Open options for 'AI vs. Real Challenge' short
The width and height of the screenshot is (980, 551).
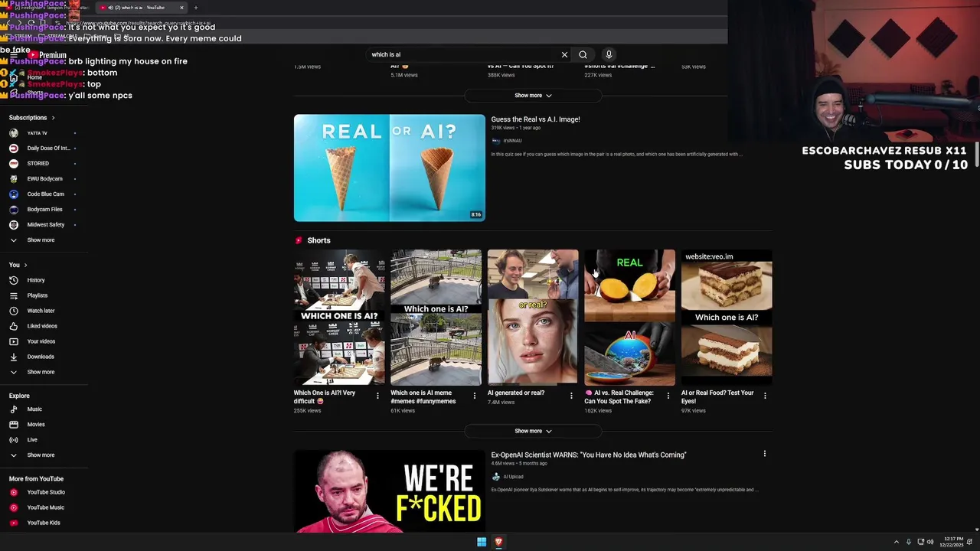point(668,396)
